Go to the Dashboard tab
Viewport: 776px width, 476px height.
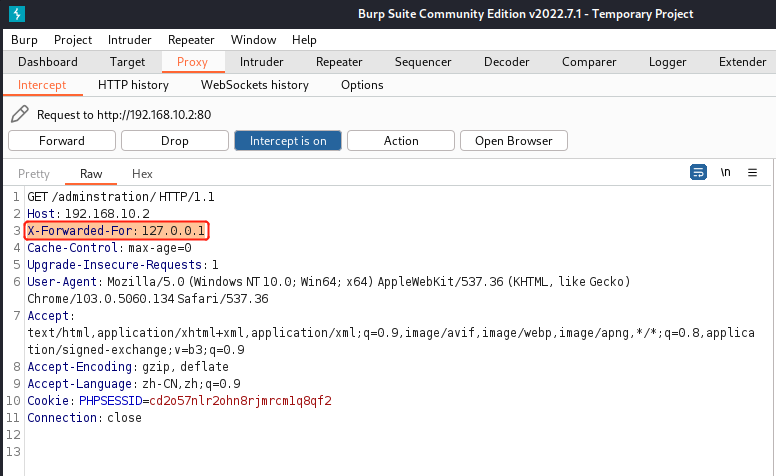[48, 62]
